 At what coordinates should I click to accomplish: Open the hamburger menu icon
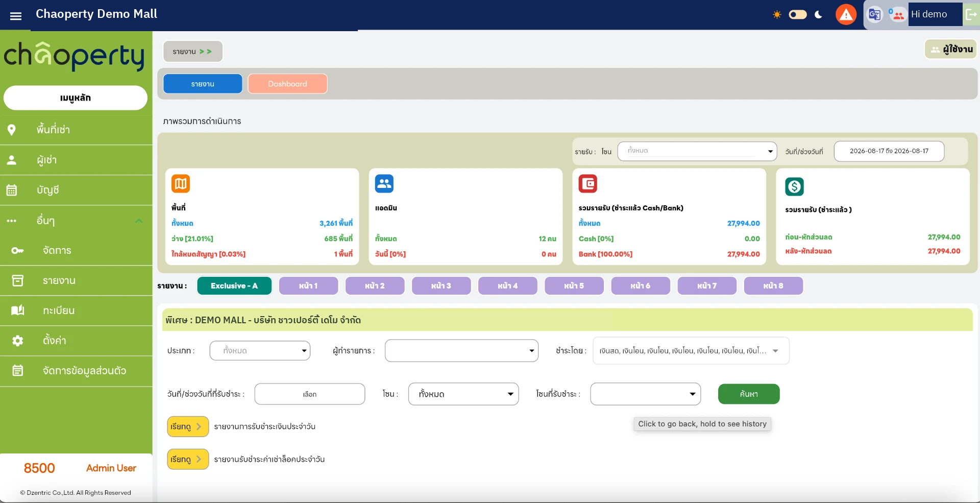pos(16,16)
